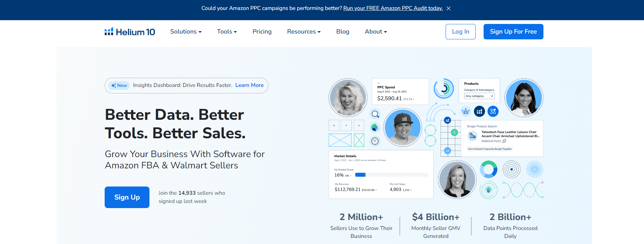This screenshot has width=644, height=244.
Task: Open the Blog page
Action: (343, 31)
